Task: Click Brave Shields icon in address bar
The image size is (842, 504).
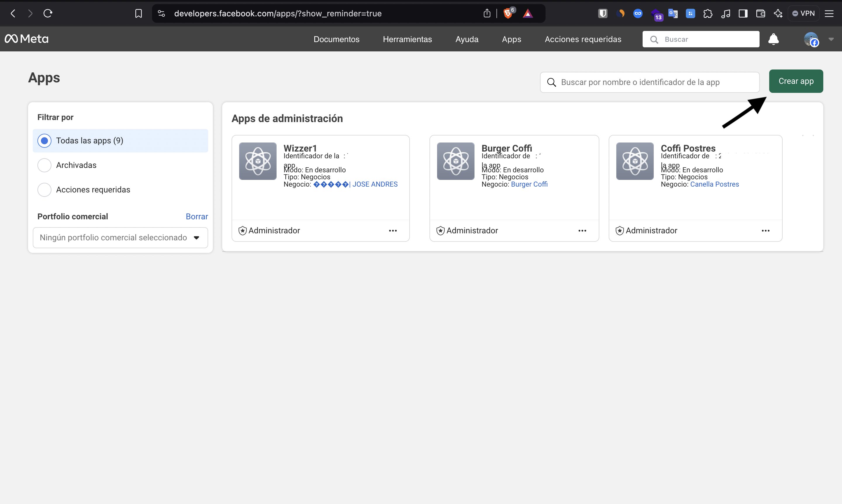Action: tap(508, 13)
